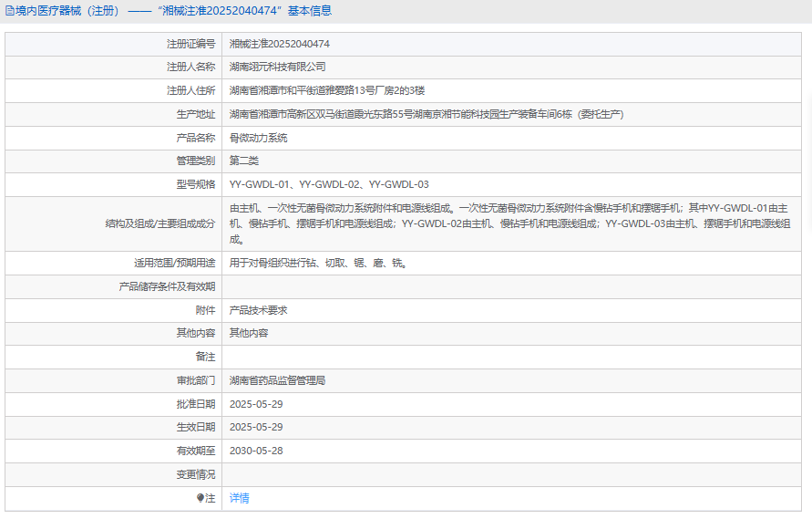812x519 pixels.
Task: Click the 有效期至 label
Action: (x=196, y=452)
